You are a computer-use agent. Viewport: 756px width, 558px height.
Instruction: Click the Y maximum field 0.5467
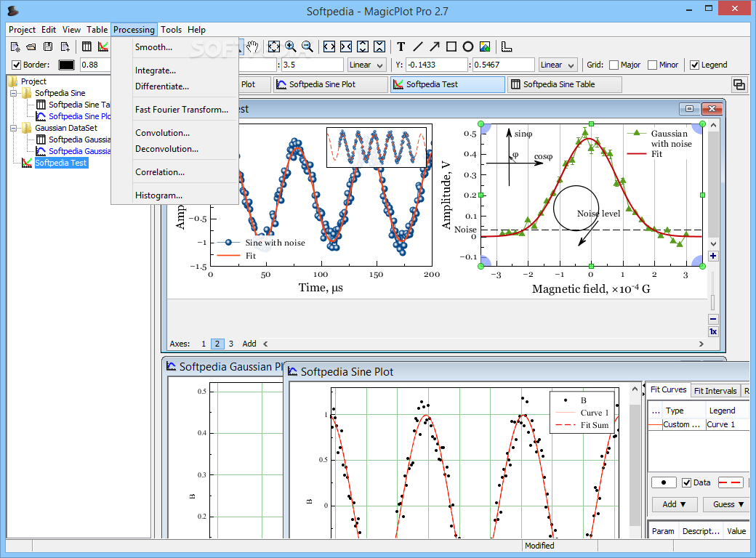(x=503, y=65)
